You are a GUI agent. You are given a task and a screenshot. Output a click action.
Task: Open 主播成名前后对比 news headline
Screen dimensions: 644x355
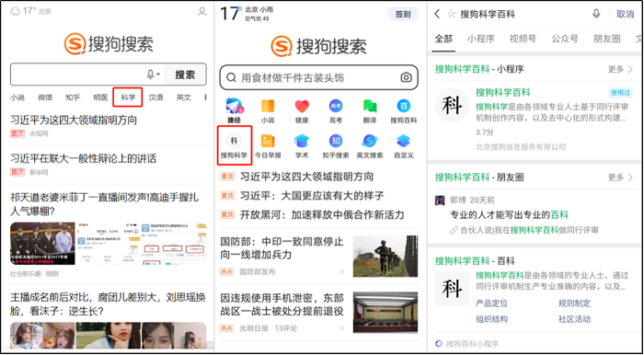108,304
